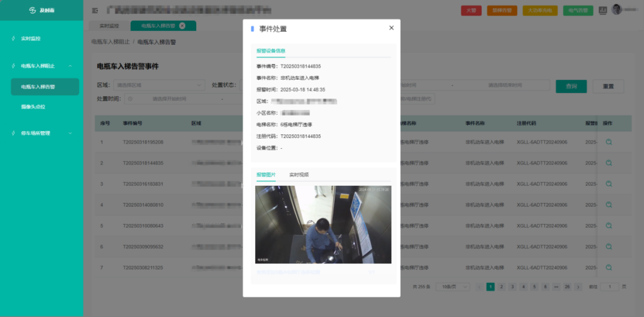Screen dimensions: 644x317
Task: Open the 区域 selection dropdown
Action: coord(159,85)
